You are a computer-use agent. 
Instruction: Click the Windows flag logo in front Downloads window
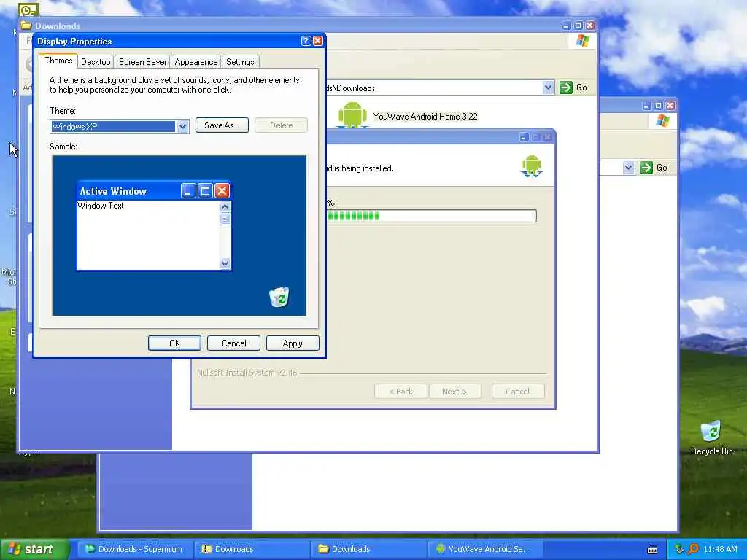583,41
